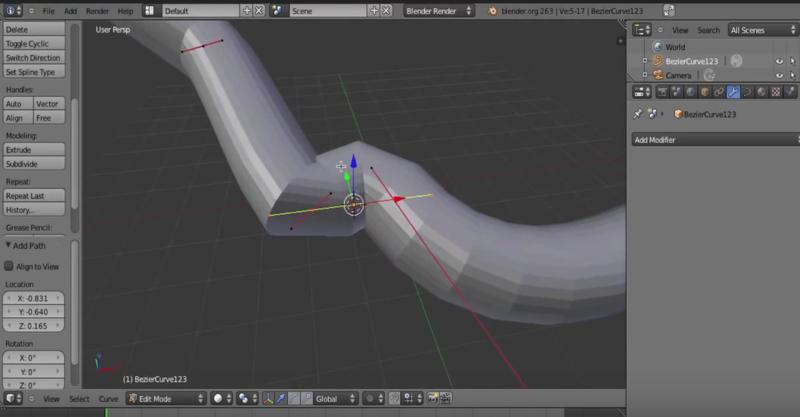Click the BezierCurve123 curve data icon
Screen dimensions: 800x417
point(736,61)
